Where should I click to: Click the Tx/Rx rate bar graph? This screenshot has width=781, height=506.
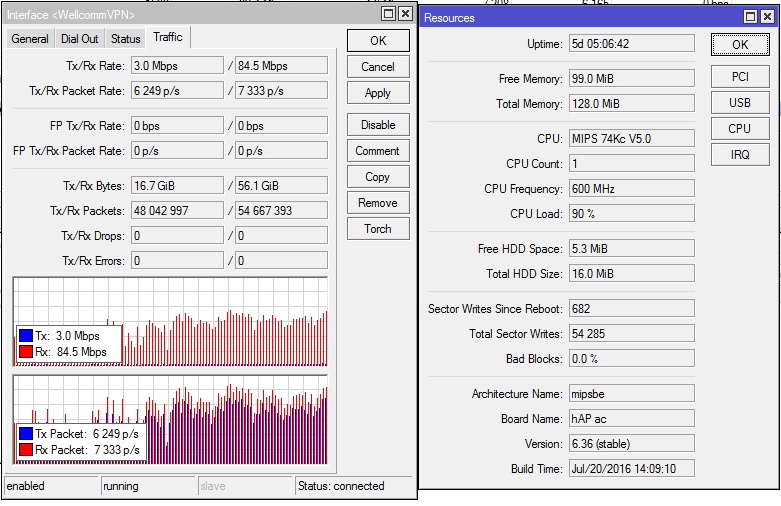click(x=170, y=322)
